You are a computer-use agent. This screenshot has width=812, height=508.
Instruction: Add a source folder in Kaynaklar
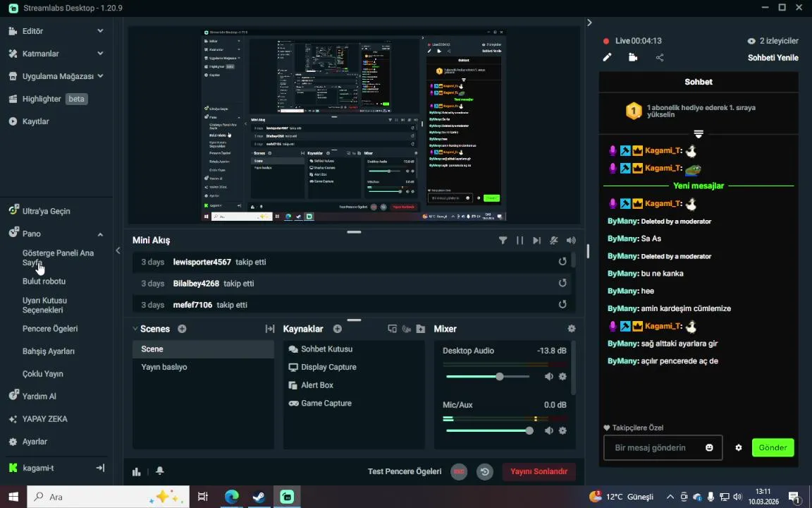point(421,329)
